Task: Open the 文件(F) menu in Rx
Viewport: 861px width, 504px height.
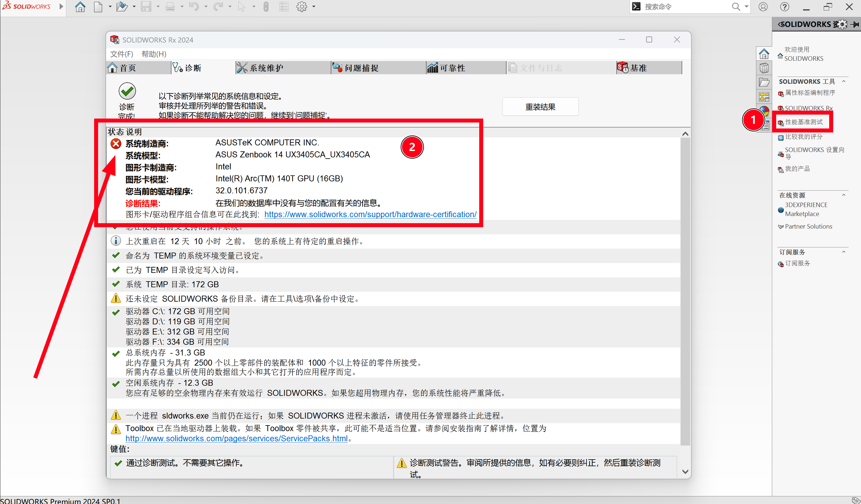Action: [x=122, y=54]
